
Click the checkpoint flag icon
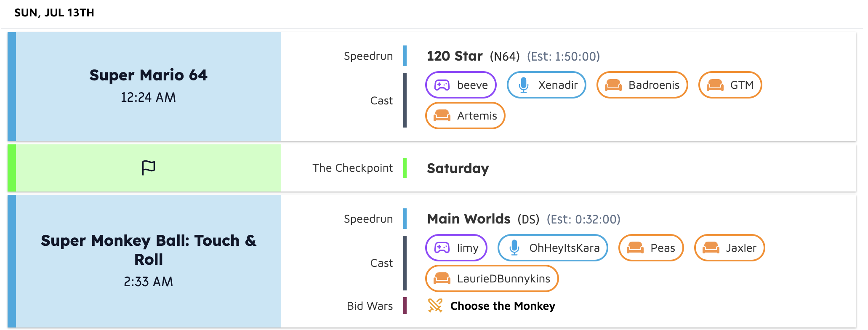tap(148, 168)
